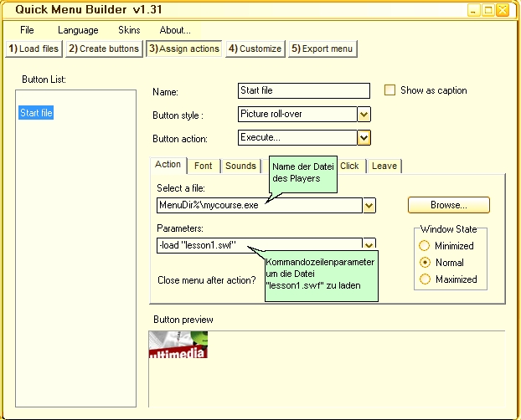
Task: Open the Language menu
Action: tap(78, 30)
